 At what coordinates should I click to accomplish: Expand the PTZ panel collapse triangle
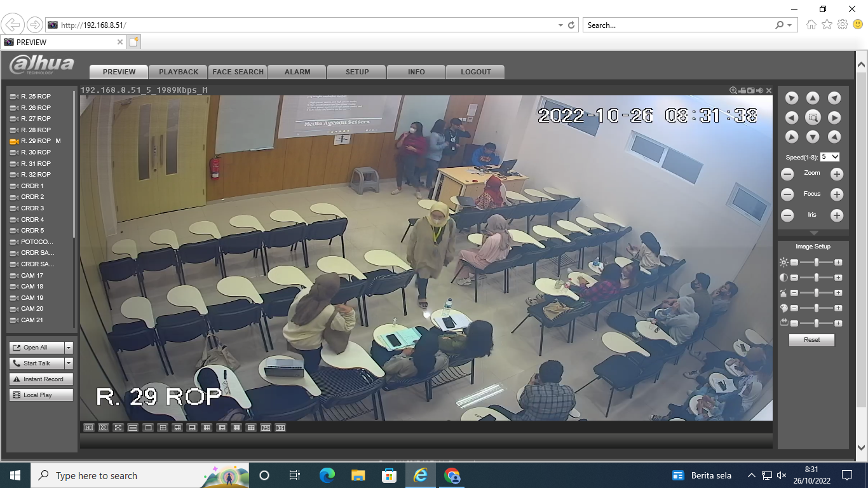click(813, 233)
